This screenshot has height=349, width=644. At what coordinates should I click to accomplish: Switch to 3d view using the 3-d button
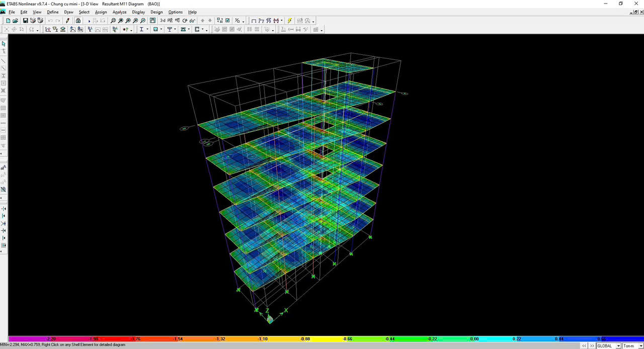[163, 21]
